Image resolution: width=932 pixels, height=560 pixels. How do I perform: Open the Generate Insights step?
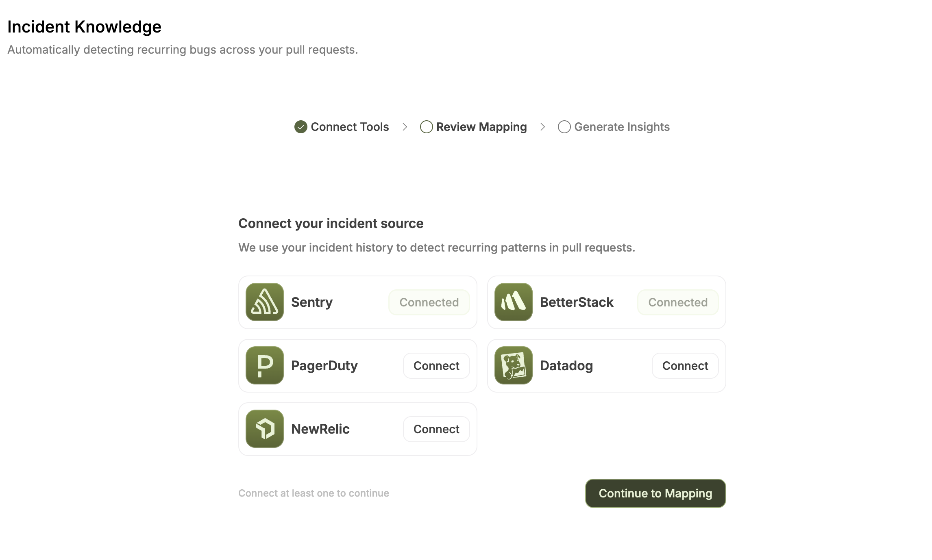coord(622,127)
